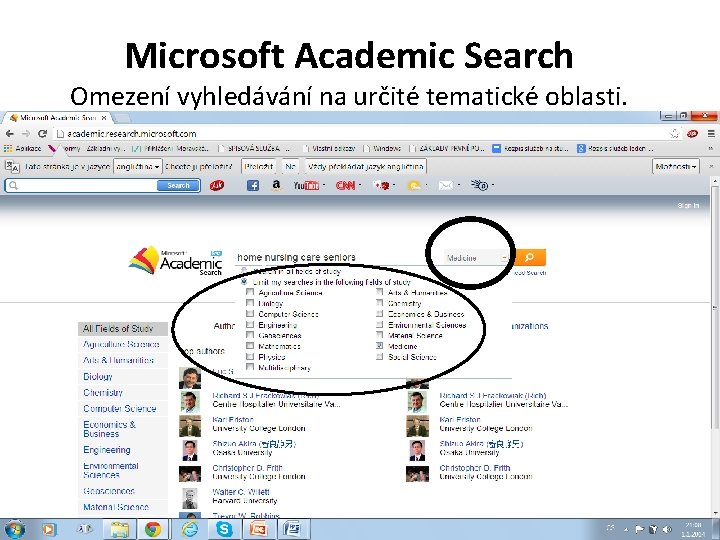Click the Sign in link
Screen dimensions: 720x540
(688, 205)
